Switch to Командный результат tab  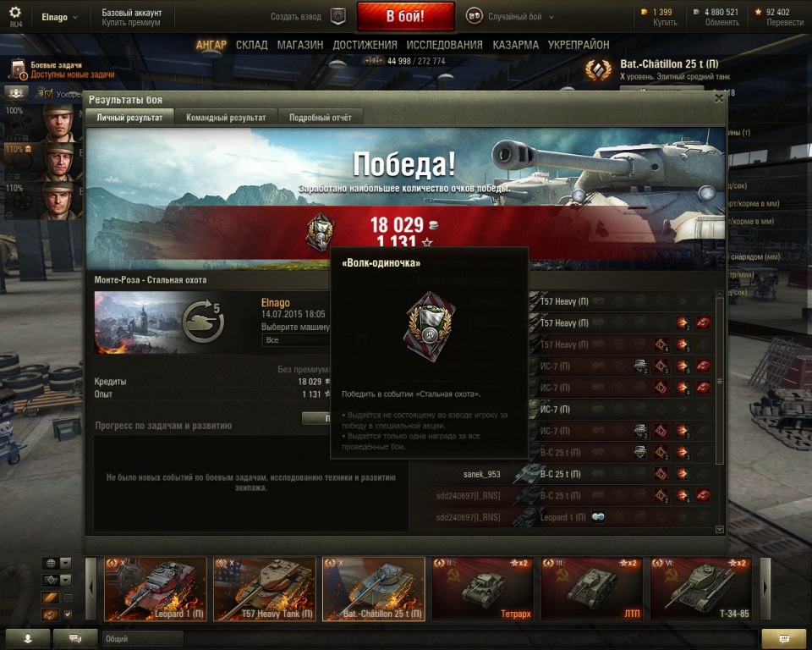tap(226, 118)
